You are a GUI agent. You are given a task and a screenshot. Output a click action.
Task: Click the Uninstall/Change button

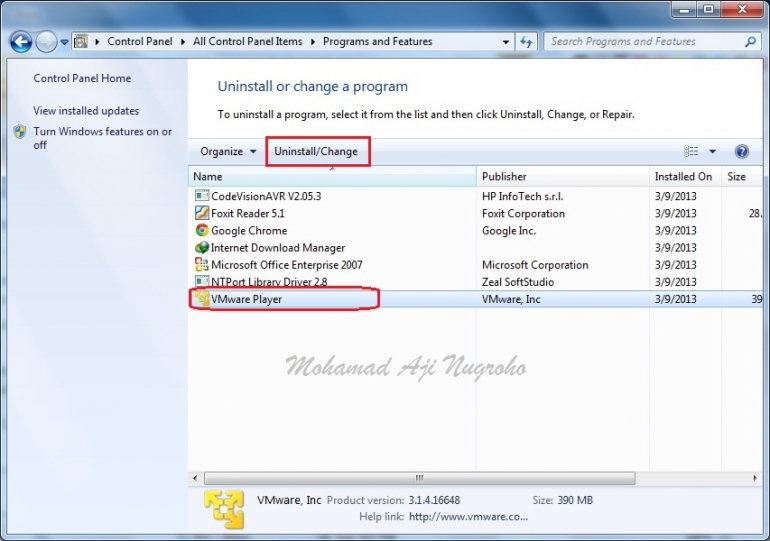pyautogui.click(x=316, y=151)
